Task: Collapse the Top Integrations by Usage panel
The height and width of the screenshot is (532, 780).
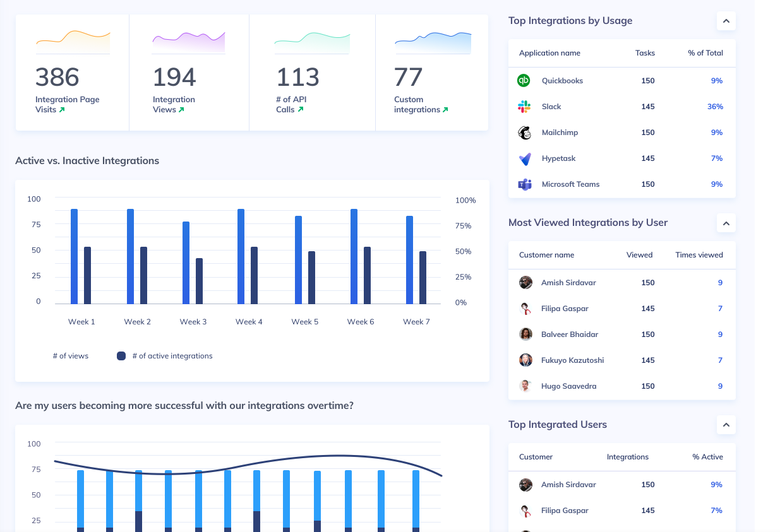Action: pos(726,21)
